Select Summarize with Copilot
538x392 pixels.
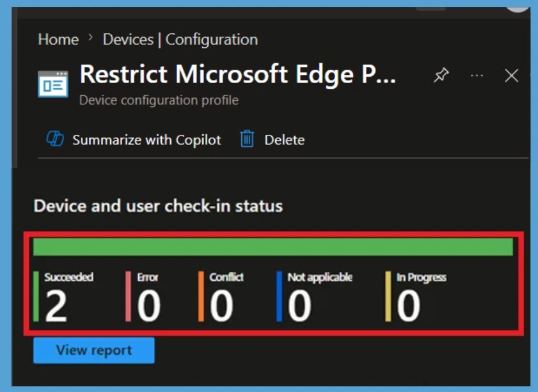146,140
